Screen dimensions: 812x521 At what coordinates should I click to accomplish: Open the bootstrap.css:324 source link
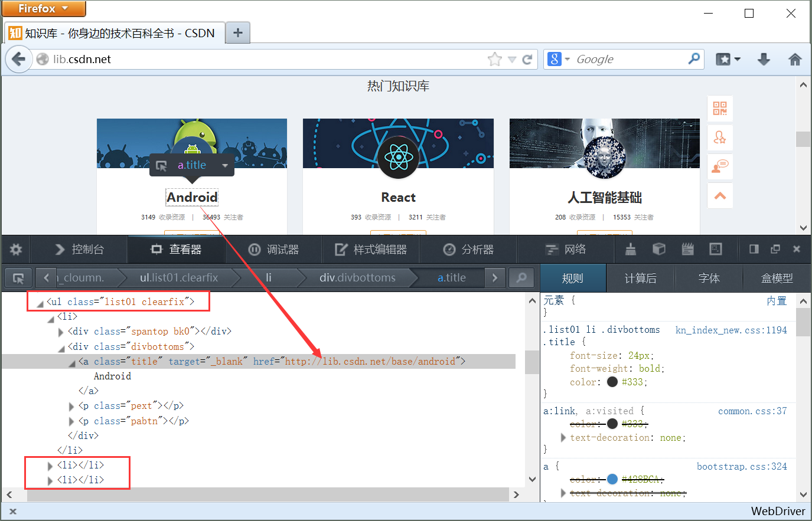[742, 466]
